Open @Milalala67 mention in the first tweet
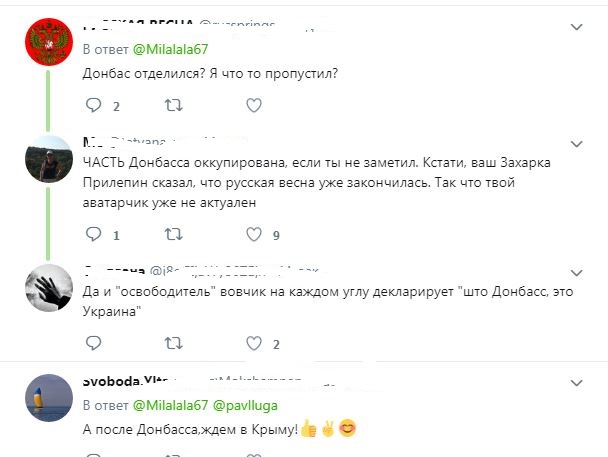The width and height of the screenshot is (608, 457). pyautogui.click(x=169, y=48)
